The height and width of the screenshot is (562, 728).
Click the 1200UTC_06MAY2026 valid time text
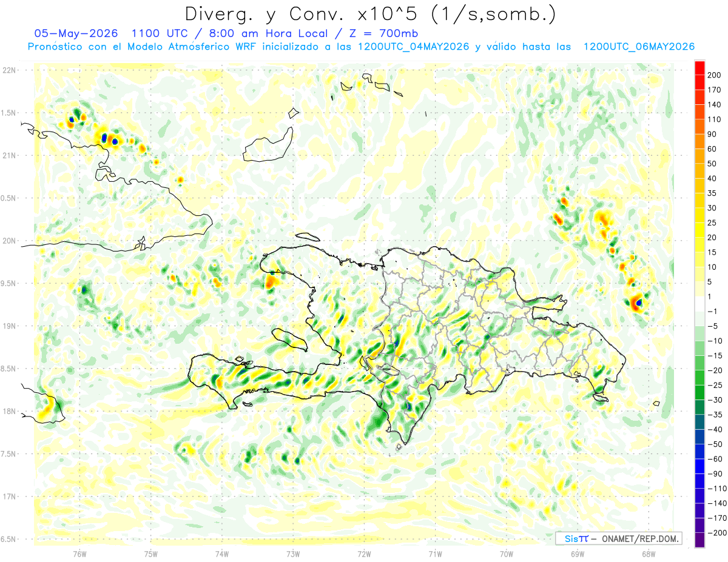(639, 47)
